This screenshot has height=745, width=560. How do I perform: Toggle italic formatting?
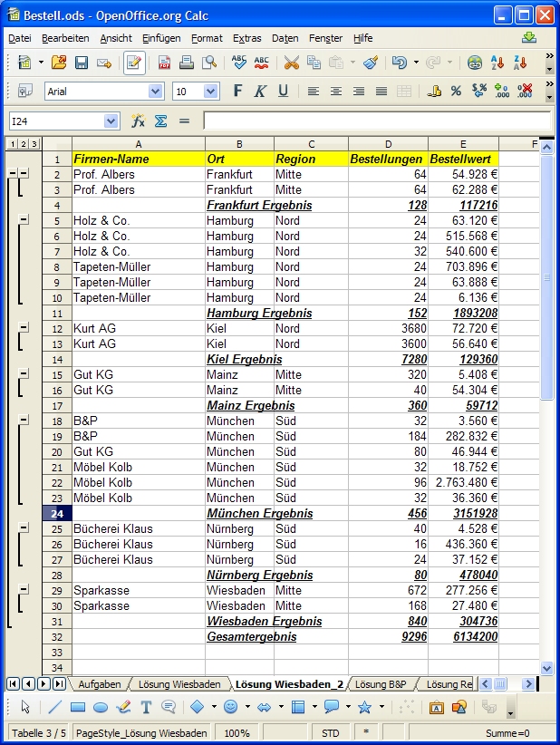pos(260,92)
